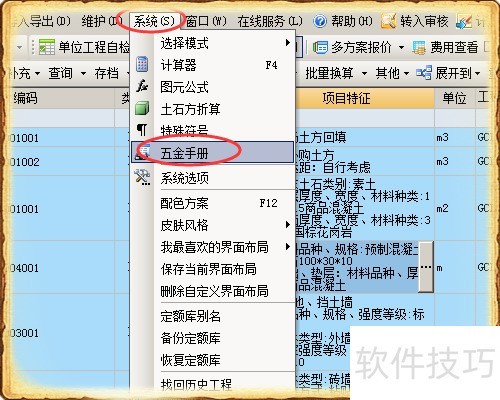Click the 费用查看 toolbar icon
Viewport: 500px width, 400px height.
(x=418, y=47)
